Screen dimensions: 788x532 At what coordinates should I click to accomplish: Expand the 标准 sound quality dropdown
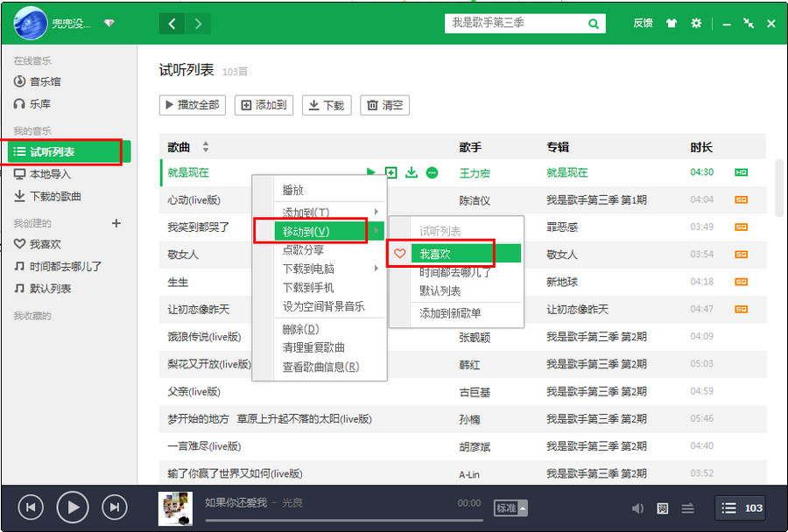[x=511, y=507]
